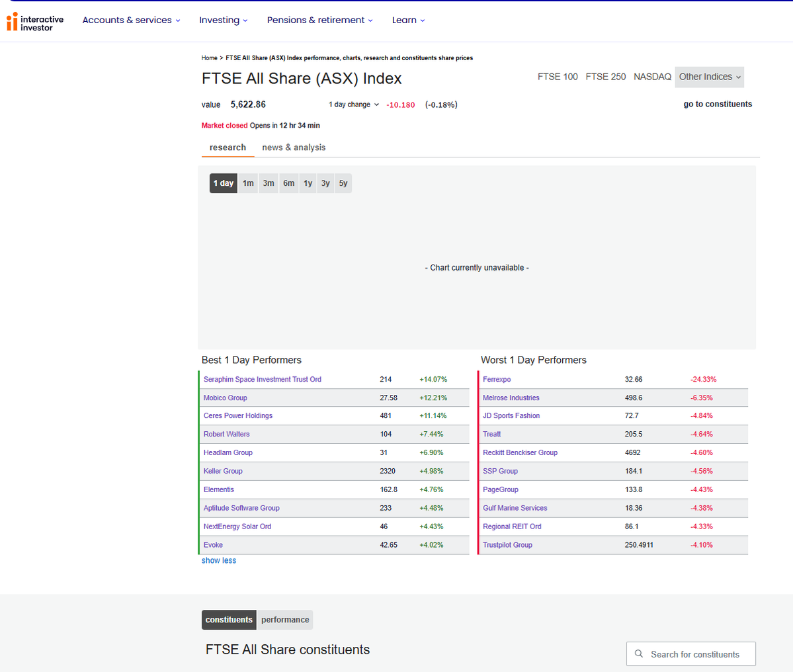Switch to the research tab

tap(228, 147)
